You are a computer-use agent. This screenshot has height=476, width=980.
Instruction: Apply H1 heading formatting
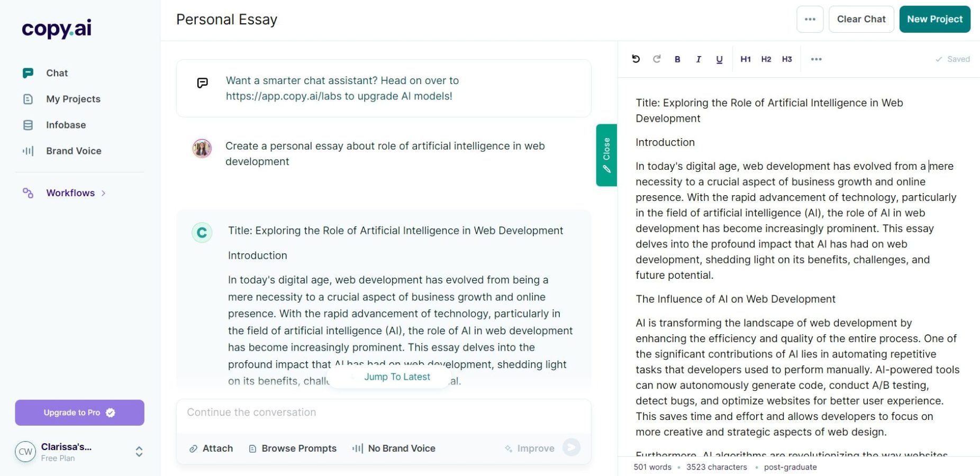tap(746, 59)
